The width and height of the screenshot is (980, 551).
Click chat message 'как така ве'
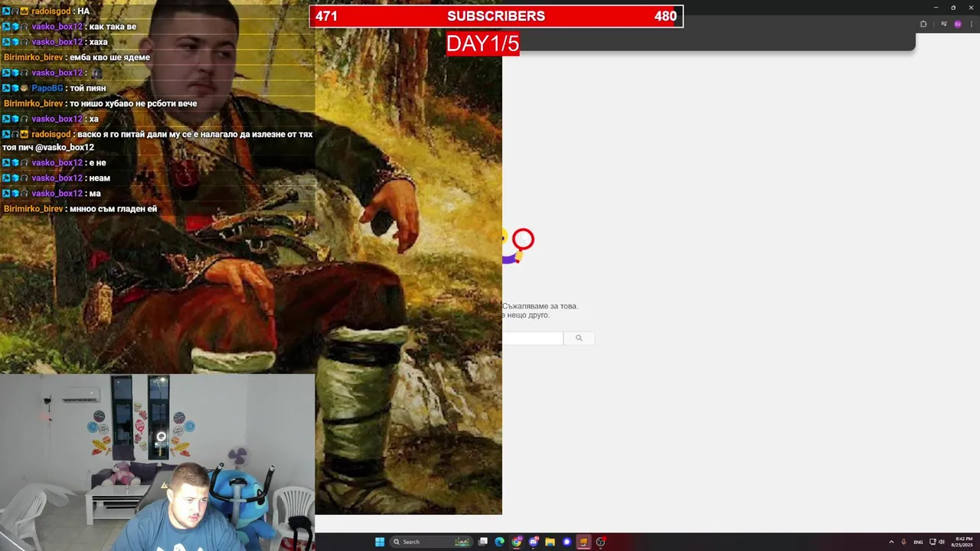pos(113,27)
